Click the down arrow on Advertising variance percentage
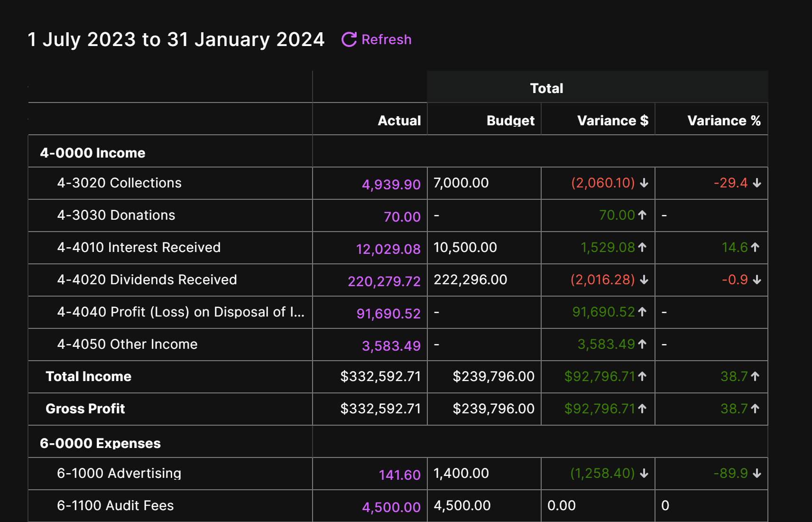 coord(757,473)
